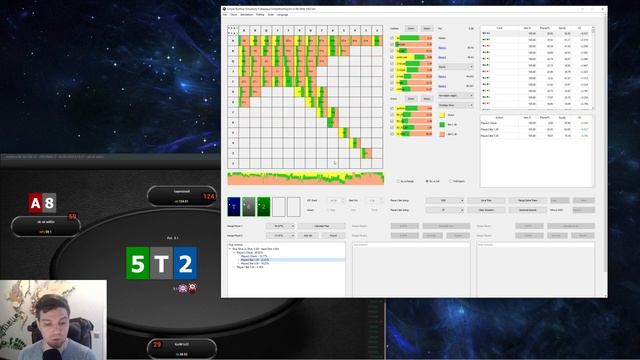Click the Report button beside Add tab
The height and width of the screenshot is (360, 640).
click(333, 236)
